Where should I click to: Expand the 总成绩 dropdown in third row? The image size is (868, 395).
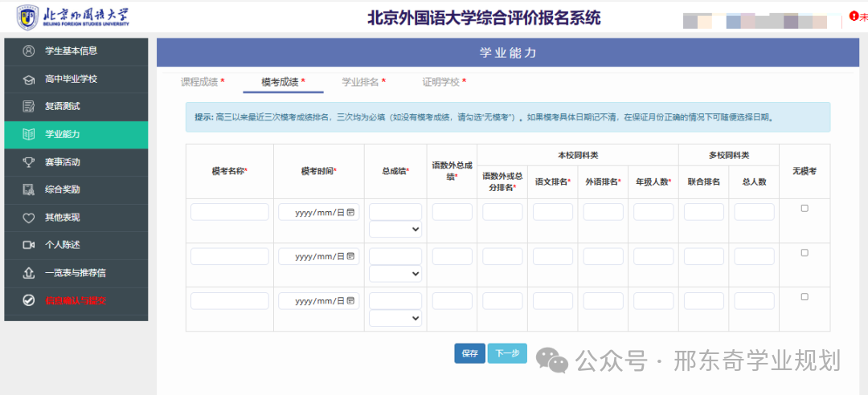[395, 318]
